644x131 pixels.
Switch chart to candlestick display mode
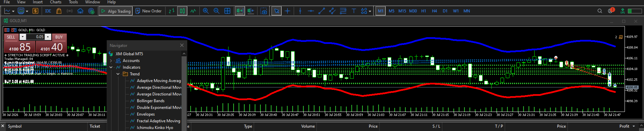point(182,11)
